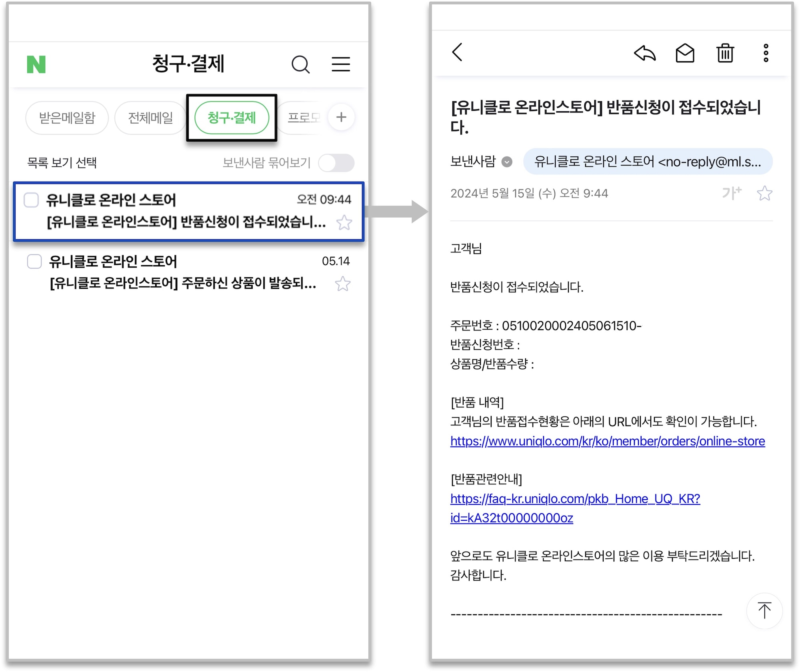Image resolution: width=800 pixels, height=672 pixels.
Task: Open the Naver green N logo
Action: tap(36, 64)
